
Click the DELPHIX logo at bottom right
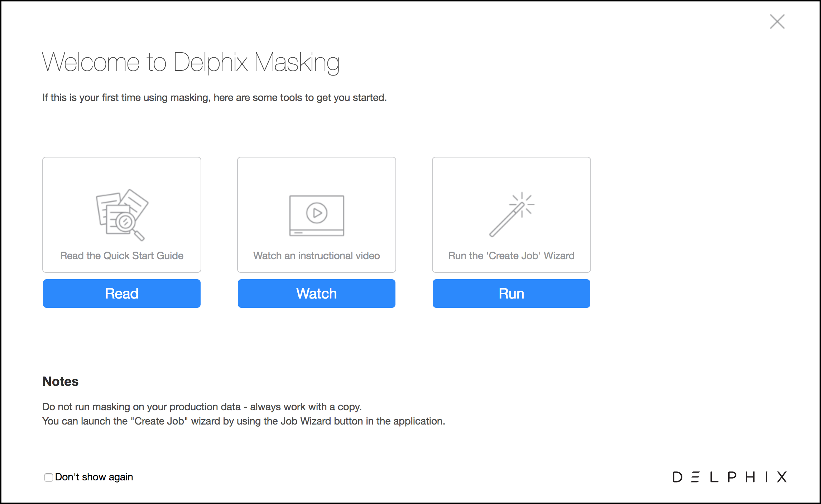pos(729,477)
